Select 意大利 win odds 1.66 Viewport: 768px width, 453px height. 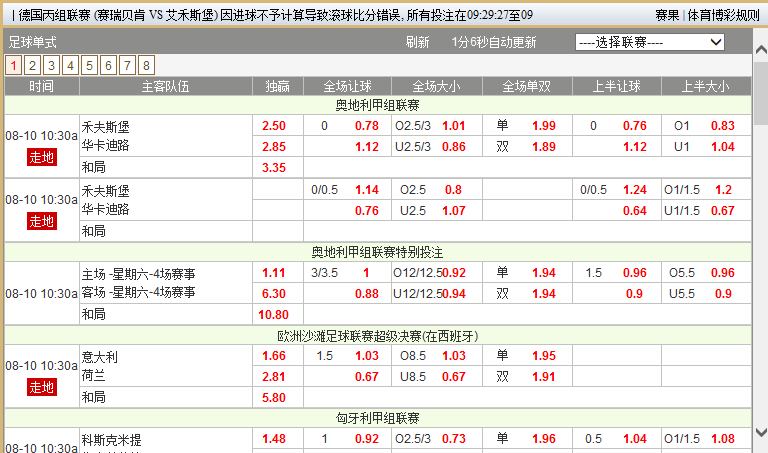[274, 356]
